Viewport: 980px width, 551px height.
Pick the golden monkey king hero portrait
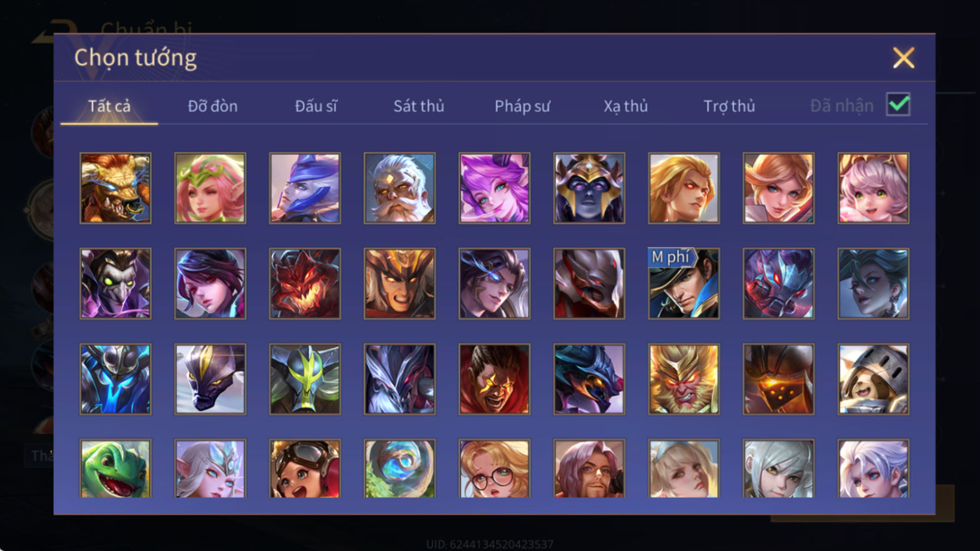(x=684, y=379)
